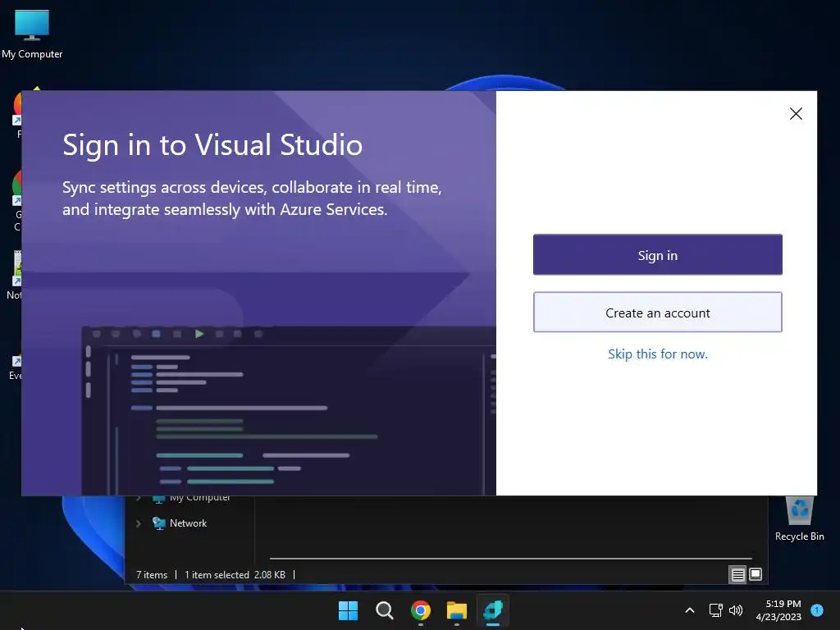Click the '7 items' status text

(x=152, y=575)
